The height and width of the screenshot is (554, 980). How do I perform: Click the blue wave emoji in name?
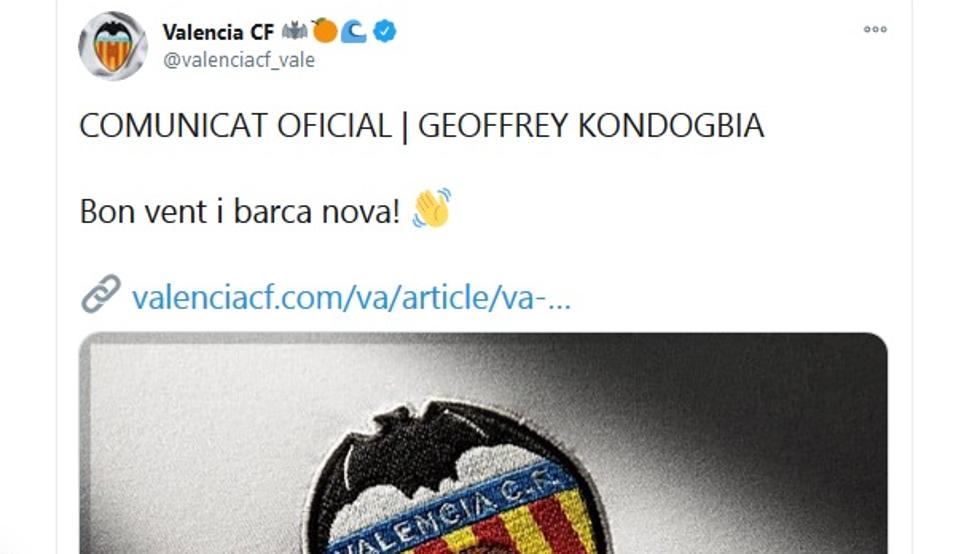click(355, 32)
